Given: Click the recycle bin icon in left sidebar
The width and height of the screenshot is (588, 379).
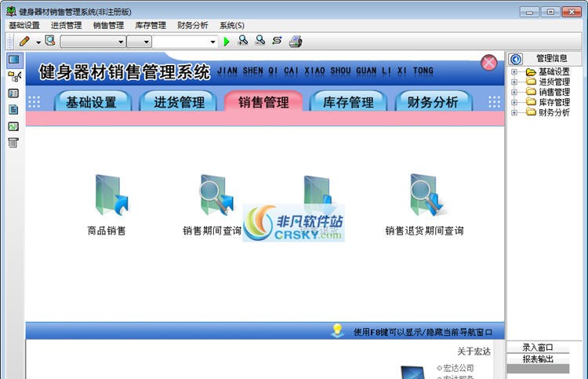Looking at the screenshot, I should point(13,143).
